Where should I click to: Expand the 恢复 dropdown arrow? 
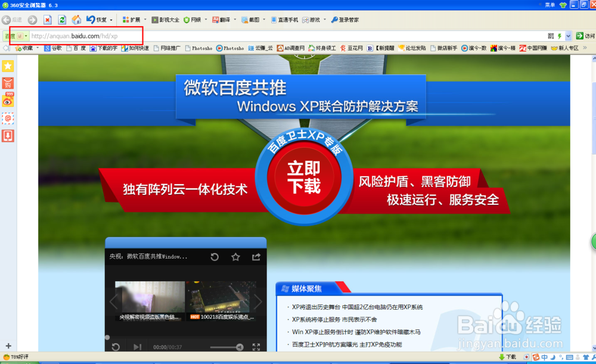pyautogui.click(x=111, y=20)
